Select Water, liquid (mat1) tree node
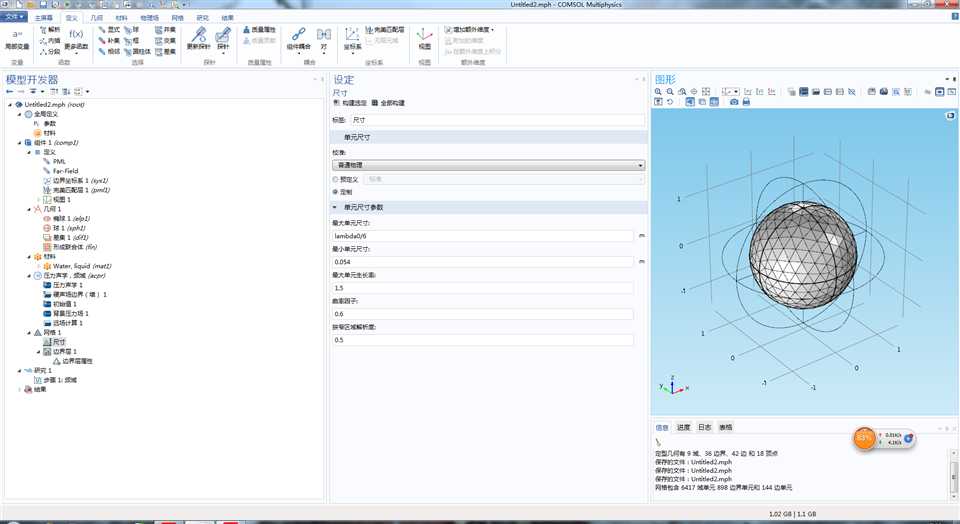This screenshot has height=524, width=960. tap(77, 266)
